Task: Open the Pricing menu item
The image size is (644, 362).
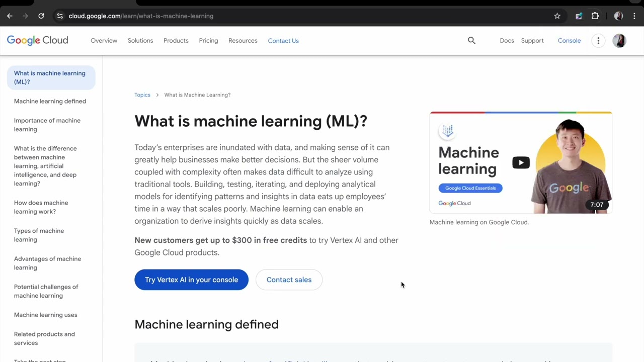Action: [208, 41]
